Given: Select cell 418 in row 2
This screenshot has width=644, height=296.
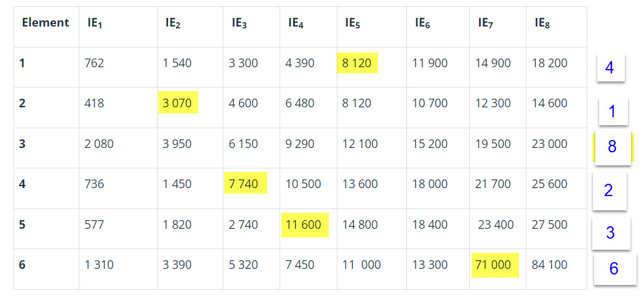Looking at the screenshot, I should [x=94, y=103].
